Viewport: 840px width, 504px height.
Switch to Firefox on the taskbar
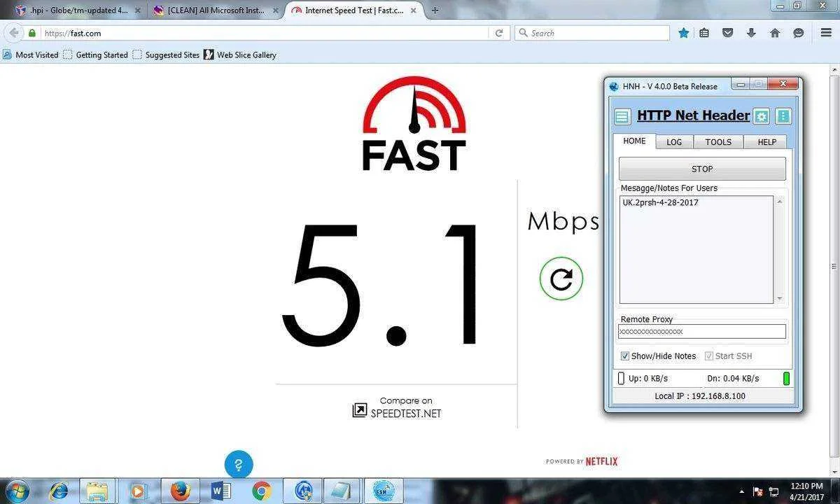[x=180, y=491]
